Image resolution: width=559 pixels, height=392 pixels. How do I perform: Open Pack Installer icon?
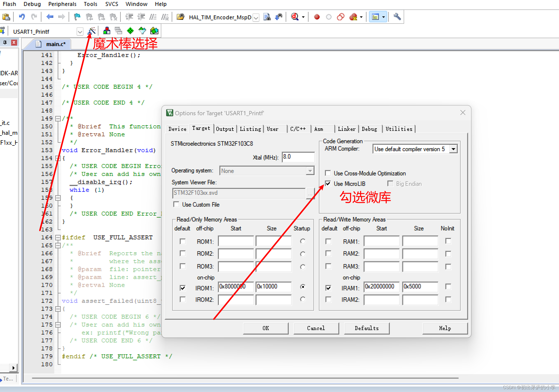coord(154,31)
